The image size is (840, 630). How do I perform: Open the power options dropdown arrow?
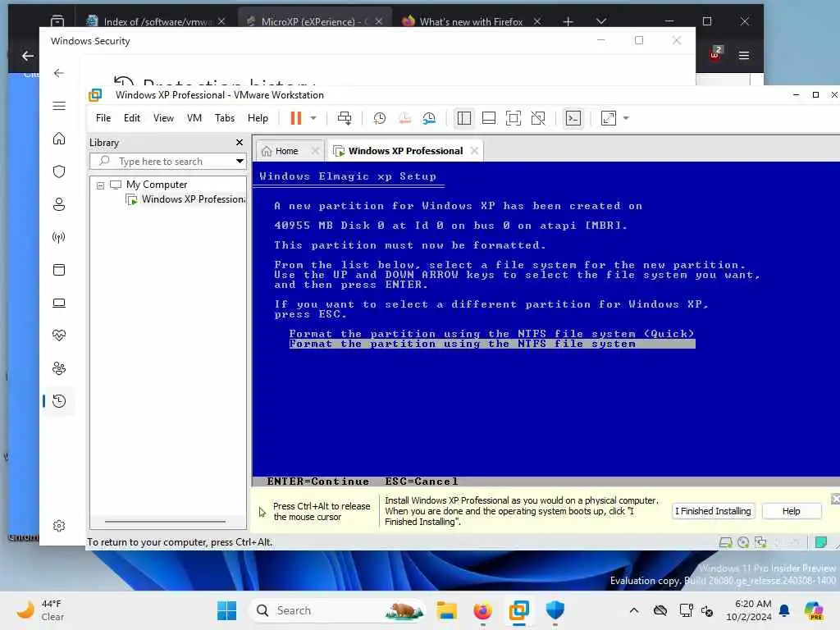click(x=313, y=118)
